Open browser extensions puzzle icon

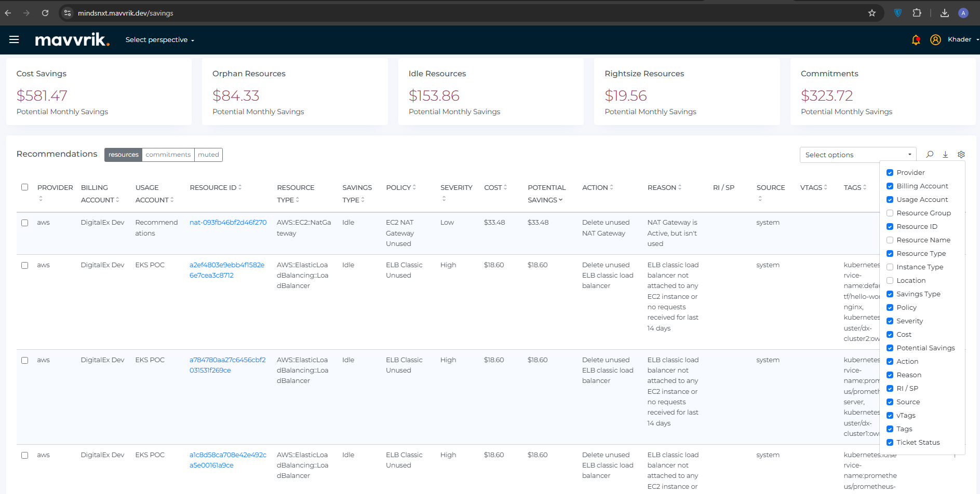[x=917, y=13]
